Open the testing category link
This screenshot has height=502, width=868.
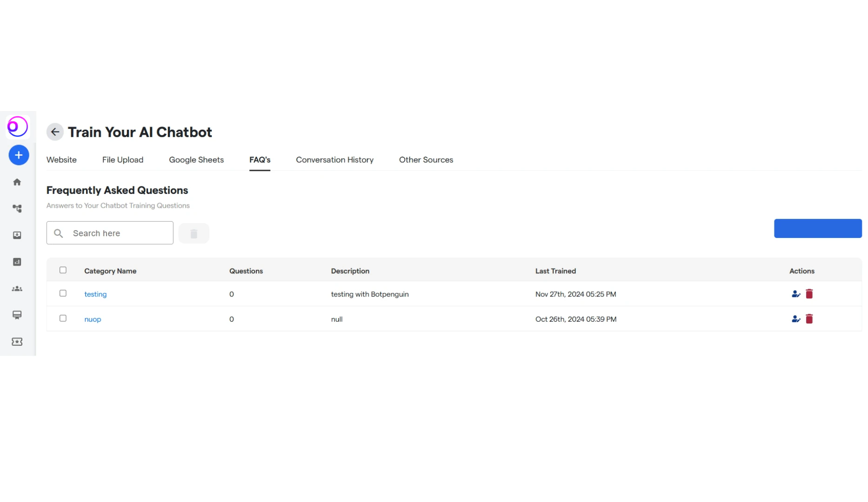pyautogui.click(x=95, y=294)
